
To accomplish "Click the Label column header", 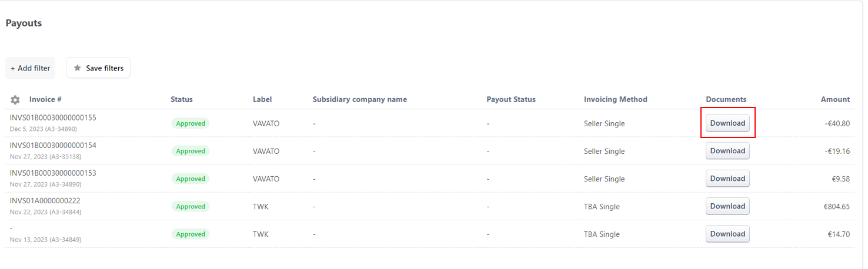I will click(x=262, y=99).
